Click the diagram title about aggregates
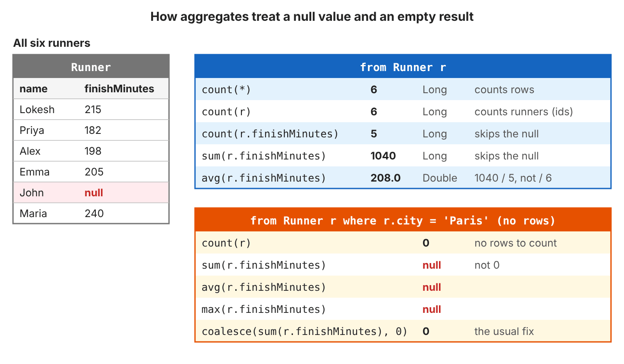The height and width of the screenshot is (364, 624). tap(312, 17)
